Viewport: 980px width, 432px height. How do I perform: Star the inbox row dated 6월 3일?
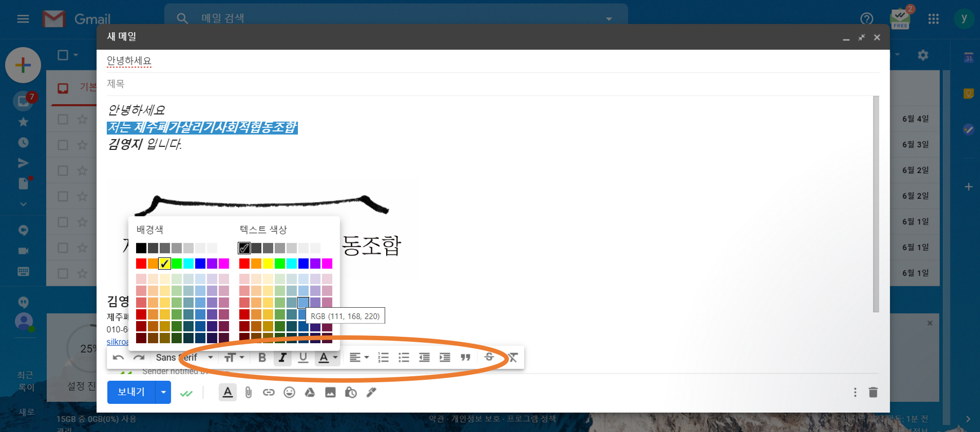[82, 145]
